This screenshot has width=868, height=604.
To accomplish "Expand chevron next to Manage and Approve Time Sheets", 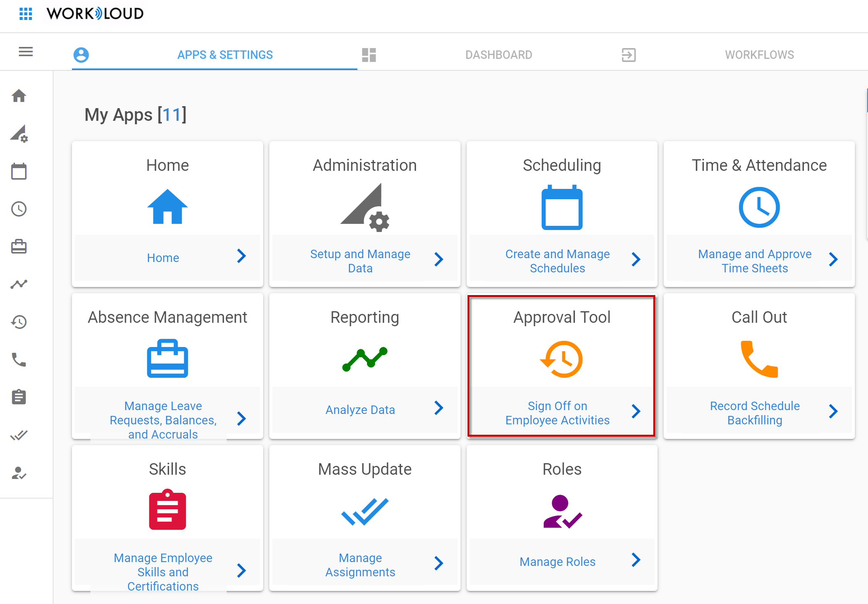I will [833, 260].
